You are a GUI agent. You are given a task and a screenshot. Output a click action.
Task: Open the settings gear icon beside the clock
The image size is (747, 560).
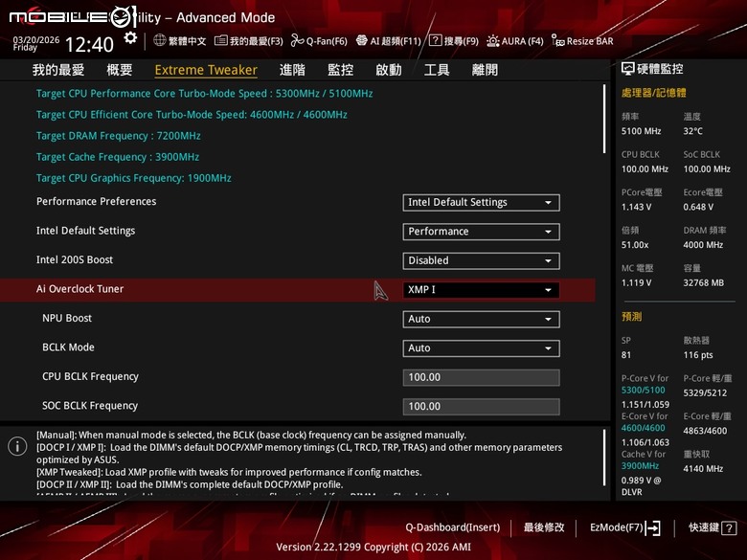[130, 38]
